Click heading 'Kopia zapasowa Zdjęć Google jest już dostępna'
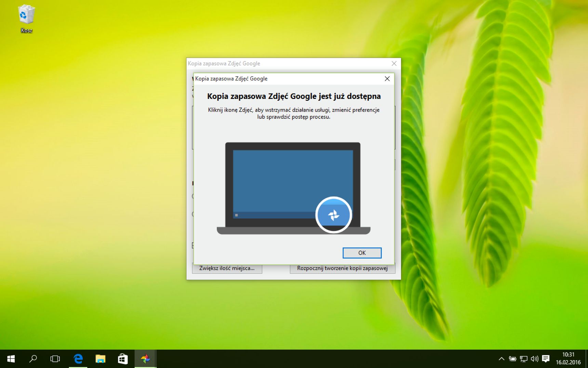The height and width of the screenshot is (368, 588). (294, 96)
